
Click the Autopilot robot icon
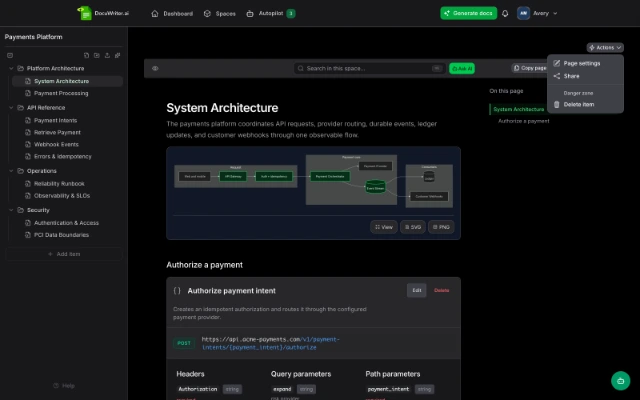[250, 13]
